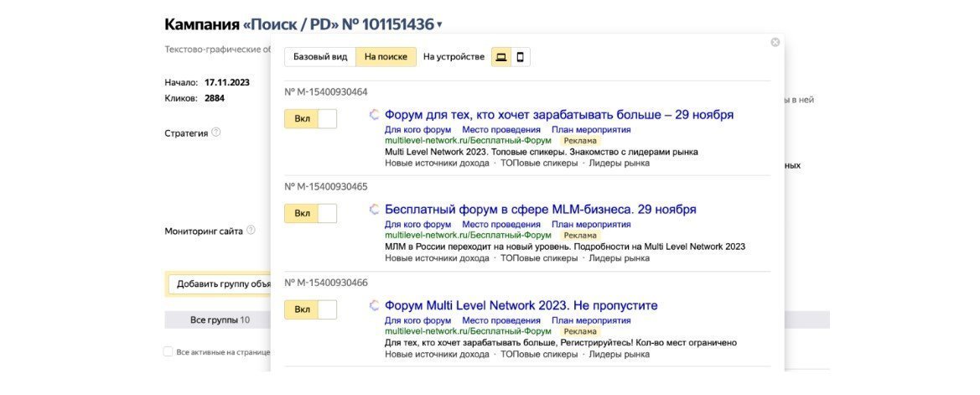Click the Add ad group button
This screenshot has height=395, width=980.
click(x=223, y=283)
